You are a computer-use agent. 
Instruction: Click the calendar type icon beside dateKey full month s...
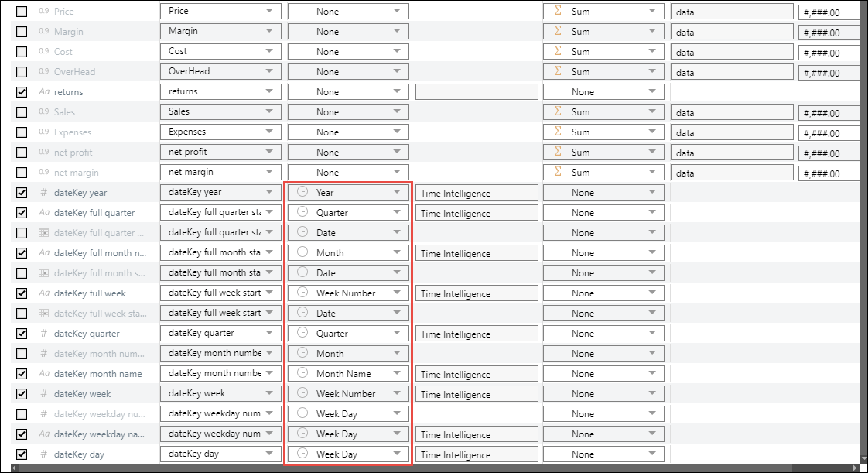44,273
